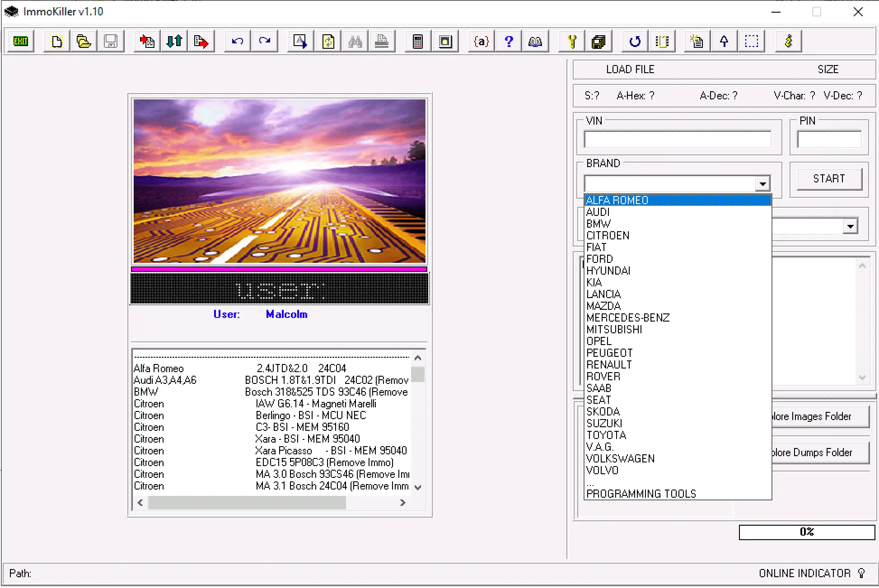Screen dimensions: 879x588
Task: Click the START button
Action: (829, 179)
